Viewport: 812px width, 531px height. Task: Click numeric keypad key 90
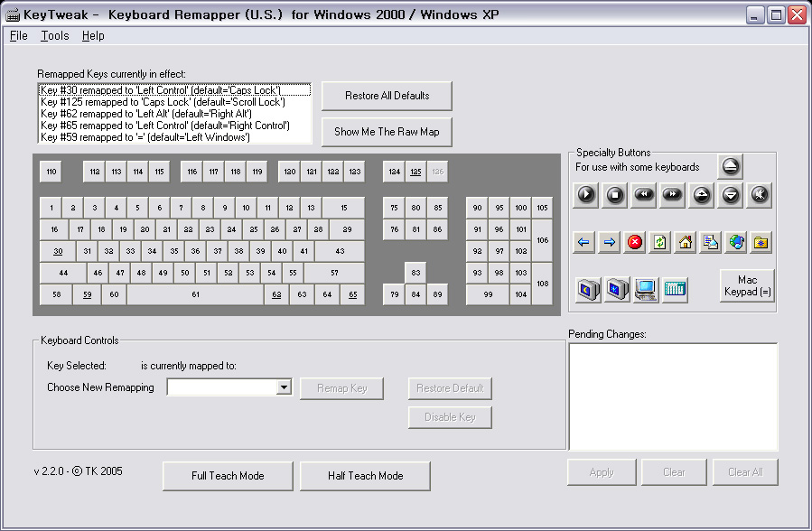477,208
